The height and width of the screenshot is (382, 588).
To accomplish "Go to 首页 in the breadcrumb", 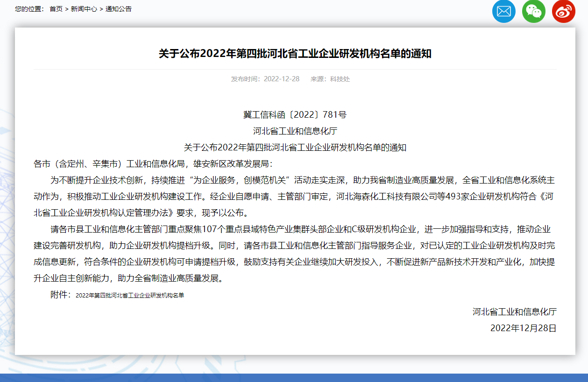I will tap(56, 9).
